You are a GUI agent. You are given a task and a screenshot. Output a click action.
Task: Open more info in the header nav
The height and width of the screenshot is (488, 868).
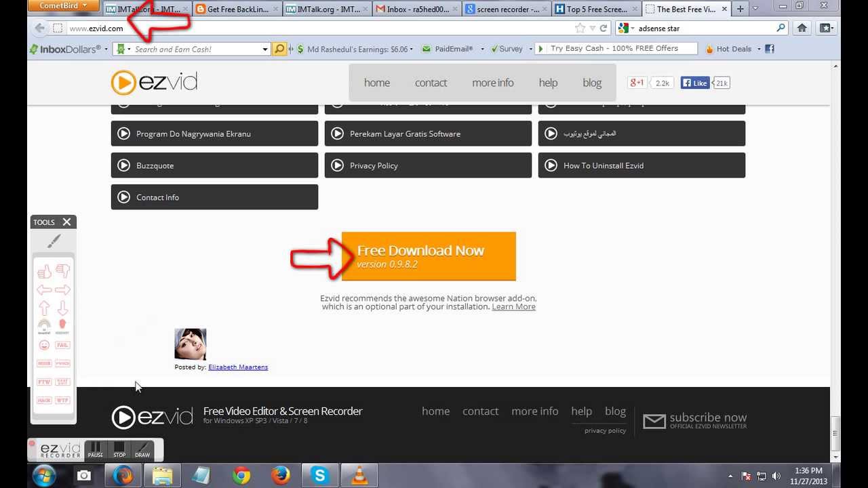pos(493,83)
